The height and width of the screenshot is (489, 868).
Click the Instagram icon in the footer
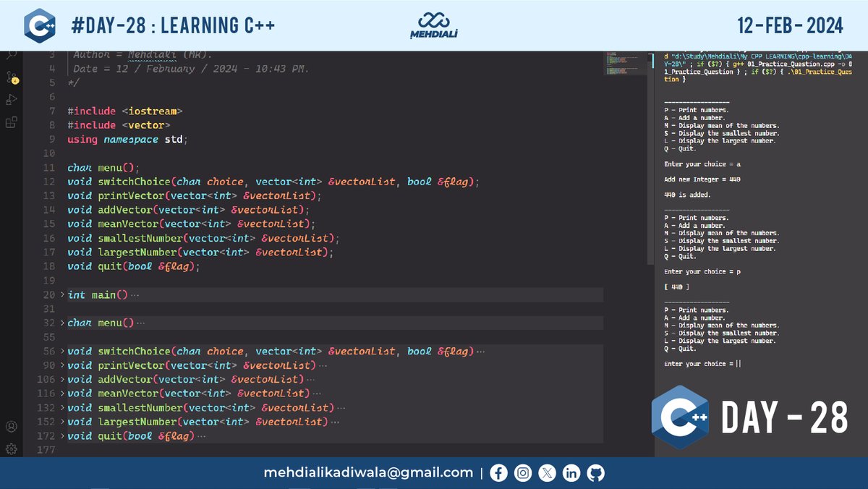point(523,473)
